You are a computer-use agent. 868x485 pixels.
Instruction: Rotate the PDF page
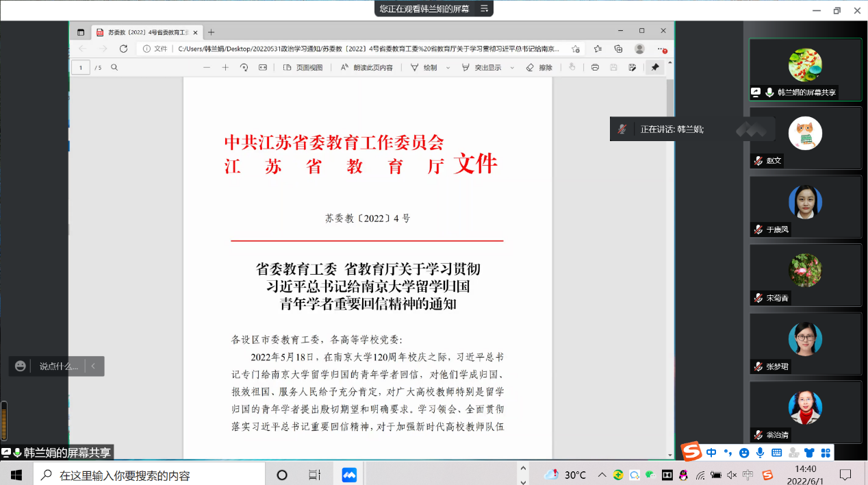244,68
